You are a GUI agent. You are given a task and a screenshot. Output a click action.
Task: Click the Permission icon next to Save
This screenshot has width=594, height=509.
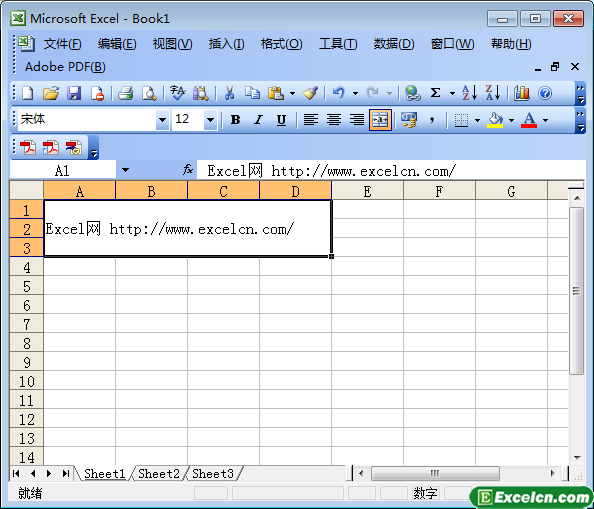[x=97, y=93]
